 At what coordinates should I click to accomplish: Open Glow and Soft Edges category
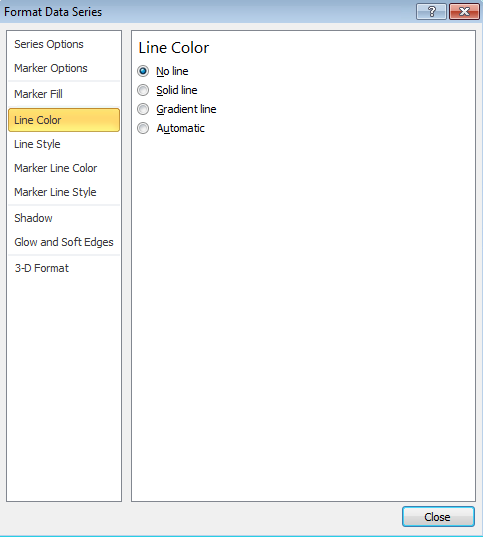64,242
